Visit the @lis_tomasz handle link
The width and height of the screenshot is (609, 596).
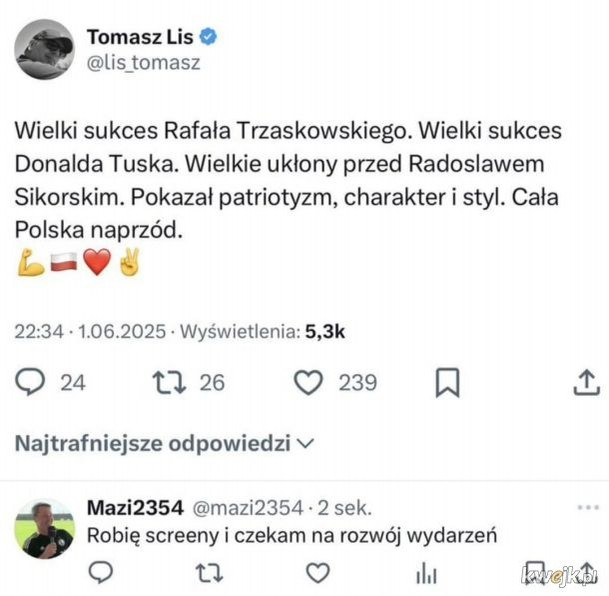[x=144, y=63]
